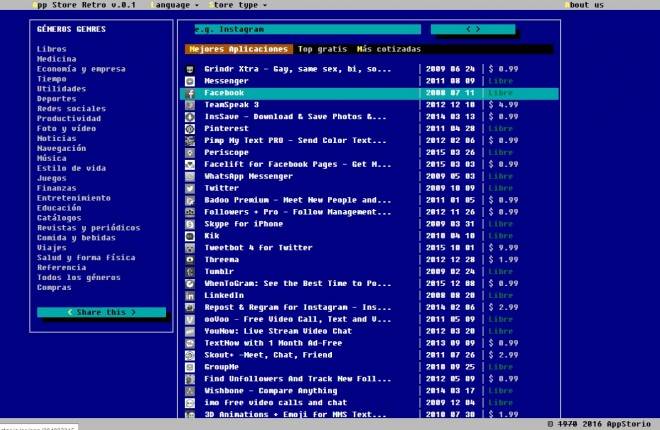Click the Threema app icon
Image resolution: width=660 pixels, height=430 pixels.
coord(190,260)
